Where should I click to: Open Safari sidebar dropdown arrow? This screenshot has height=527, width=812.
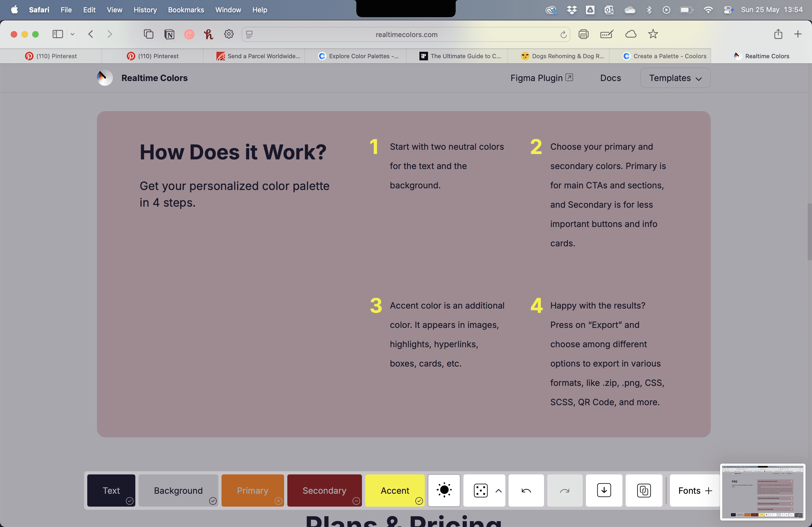click(x=72, y=34)
